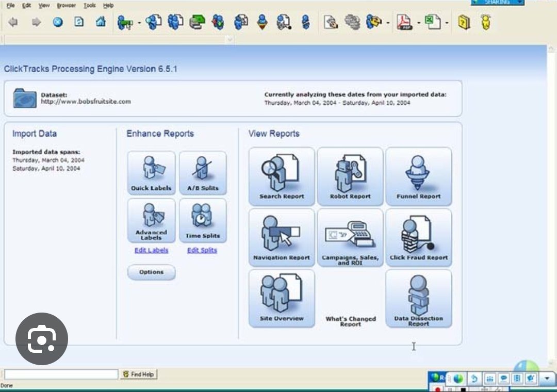Click the funnel report toolbar icon
This screenshot has width=557, height=392.
click(262, 22)
